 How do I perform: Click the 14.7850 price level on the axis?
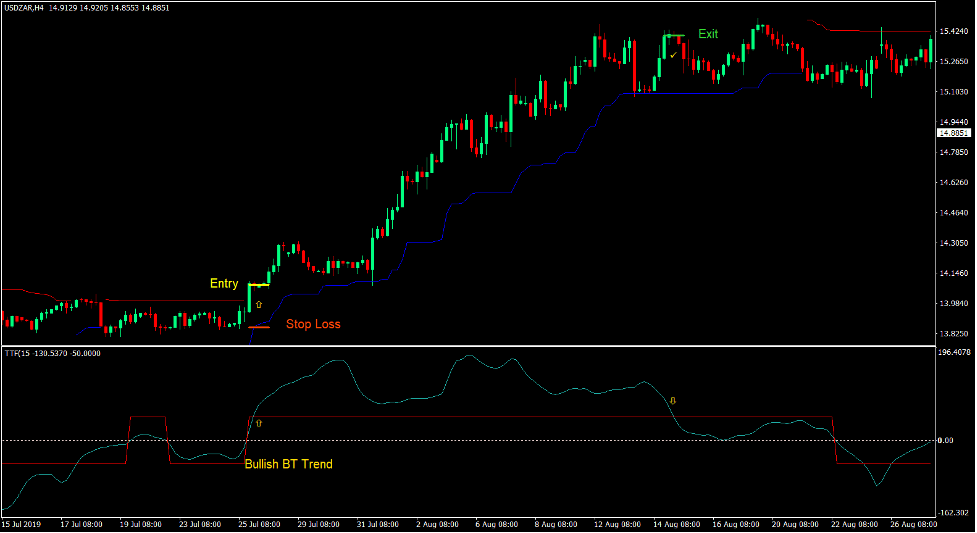point(953,152)
